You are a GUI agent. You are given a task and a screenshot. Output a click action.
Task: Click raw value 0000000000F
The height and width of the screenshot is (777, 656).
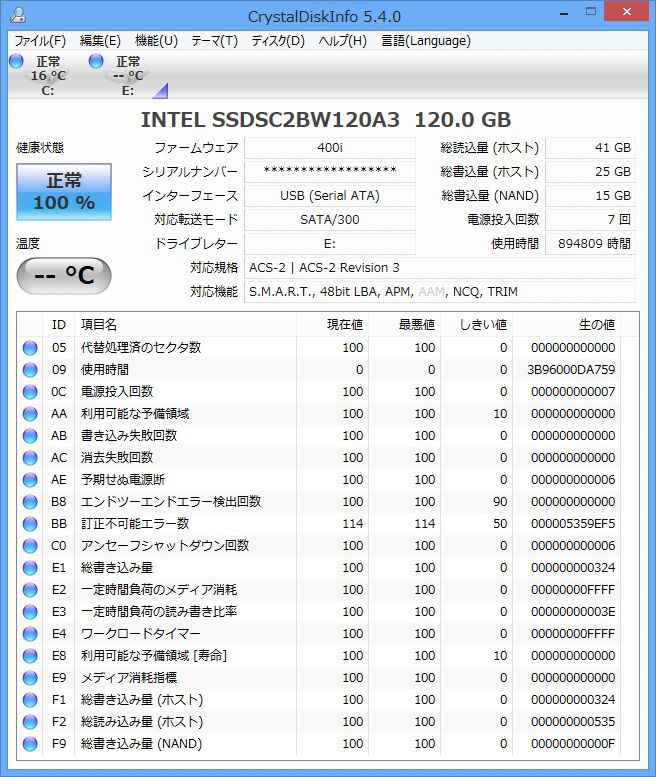pyautogui.click(x=573, y=744)
